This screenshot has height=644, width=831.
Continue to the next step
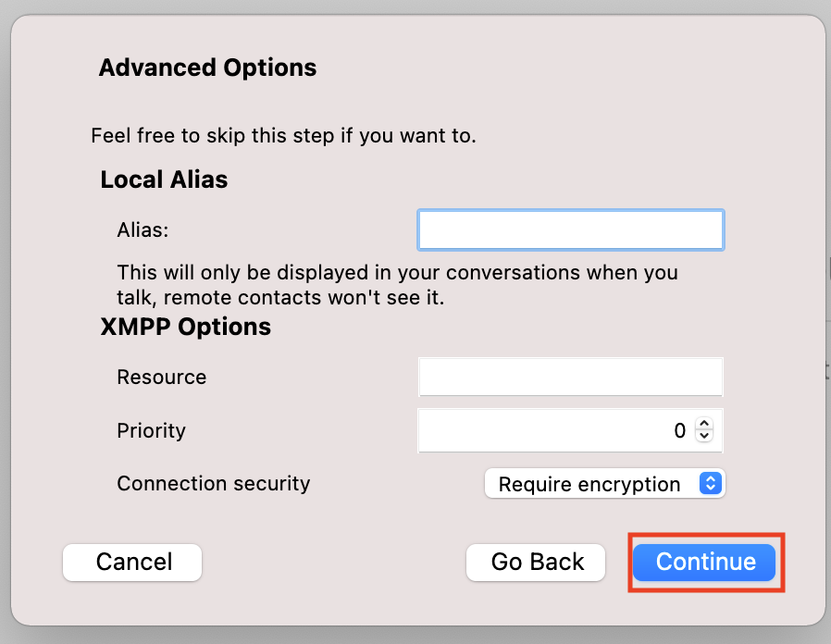(x=704, y=563)
